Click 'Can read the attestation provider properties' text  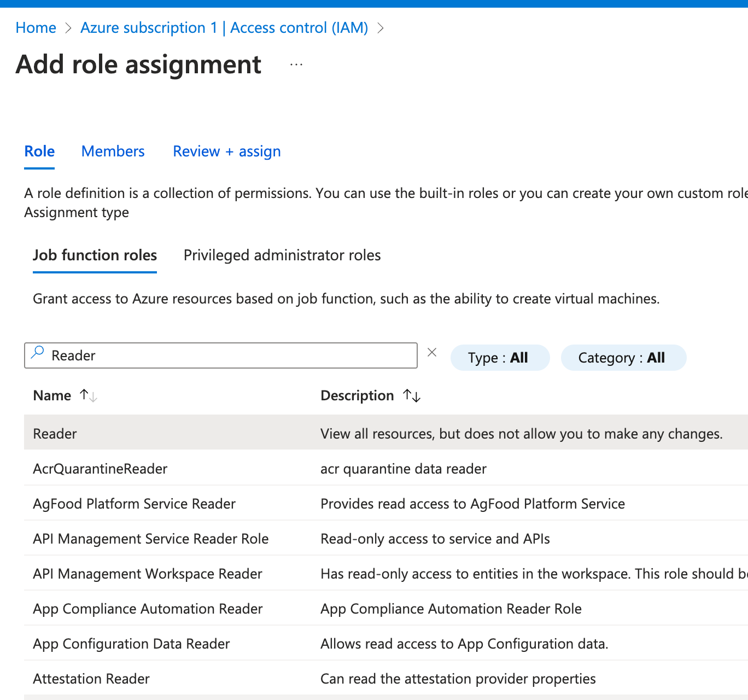(458, 679)
